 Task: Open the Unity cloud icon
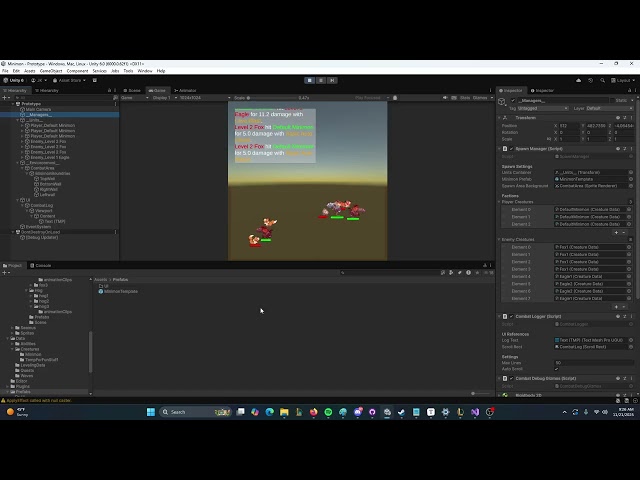[x=578, y=80]
